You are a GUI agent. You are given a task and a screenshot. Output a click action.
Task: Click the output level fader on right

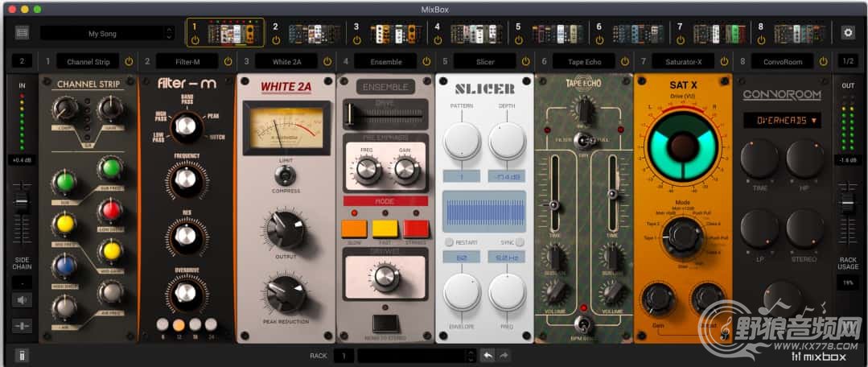848,203
